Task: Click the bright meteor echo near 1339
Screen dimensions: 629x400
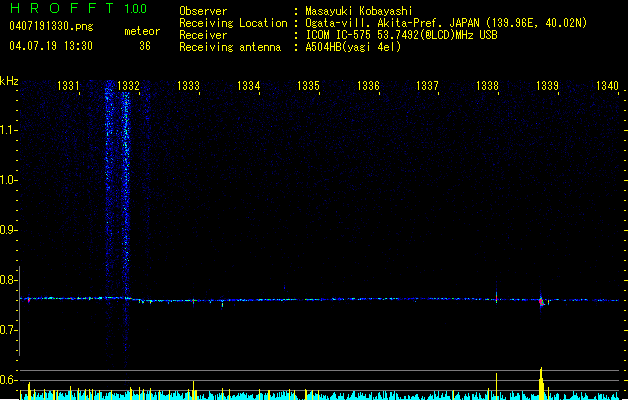Action: click(x=541, y=301)
